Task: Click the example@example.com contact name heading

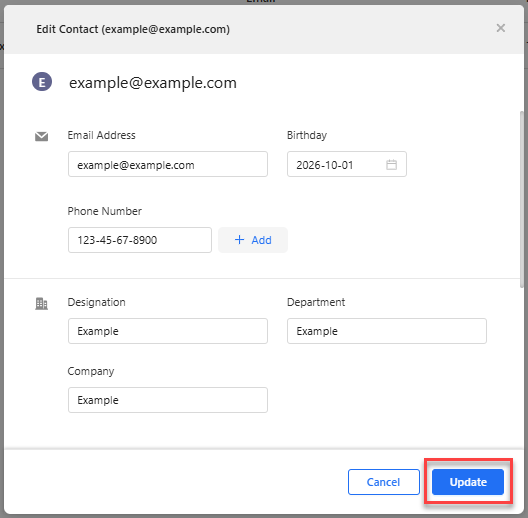Action: coord(153,83)
